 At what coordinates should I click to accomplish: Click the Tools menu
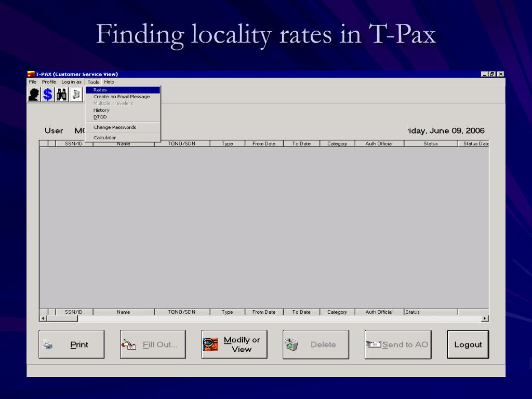pos(94,82)
